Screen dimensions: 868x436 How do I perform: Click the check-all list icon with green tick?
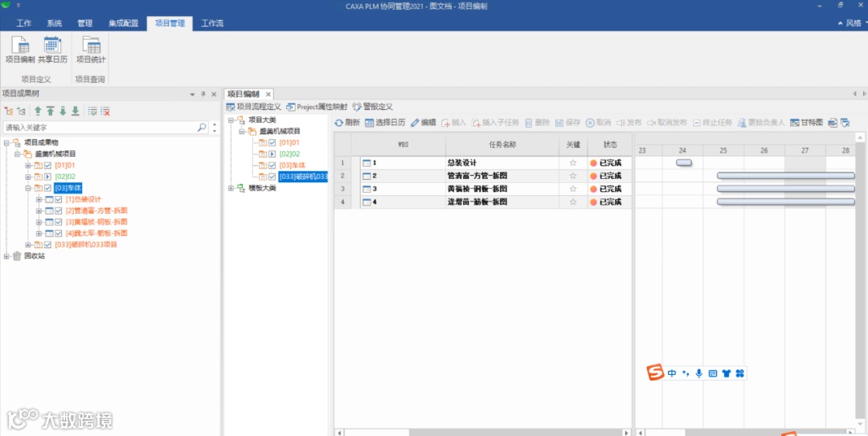click(92, 112)
